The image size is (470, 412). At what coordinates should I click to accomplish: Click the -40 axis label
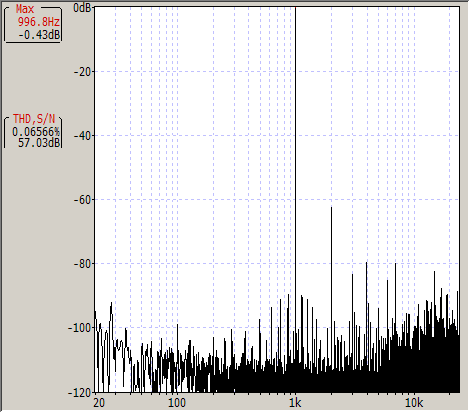pyautogui.click(x=83, y=135)
